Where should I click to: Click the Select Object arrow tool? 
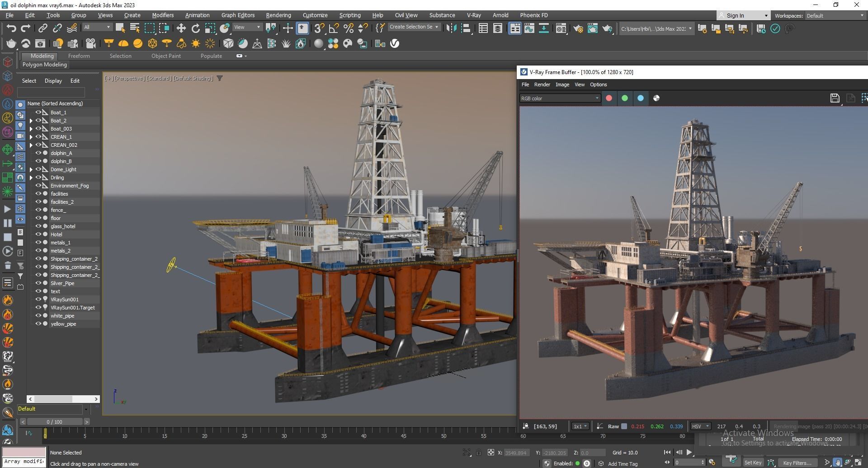120,28
